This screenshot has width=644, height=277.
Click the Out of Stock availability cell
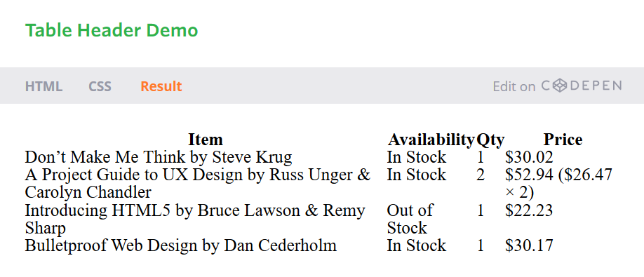410,219
